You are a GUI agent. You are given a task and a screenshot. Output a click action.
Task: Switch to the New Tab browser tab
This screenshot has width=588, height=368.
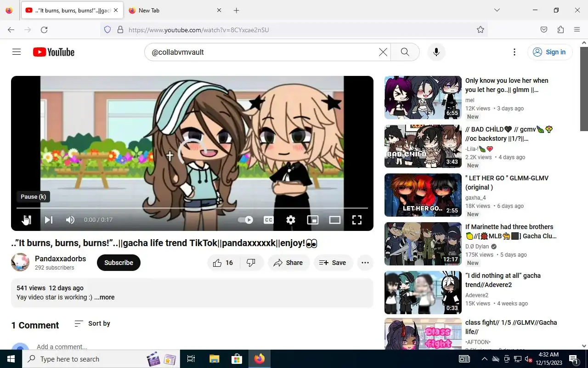point(175,10)
